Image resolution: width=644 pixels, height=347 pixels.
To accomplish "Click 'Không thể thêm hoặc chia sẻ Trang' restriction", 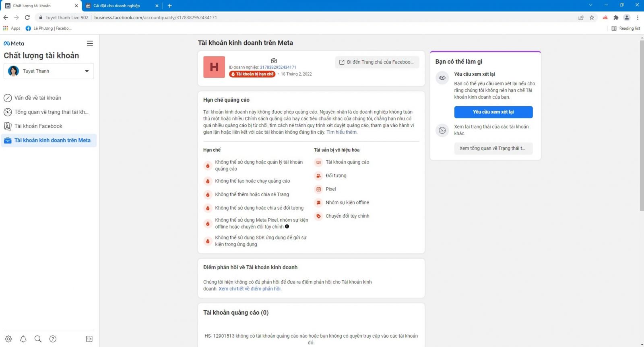I will click(252, 194).
